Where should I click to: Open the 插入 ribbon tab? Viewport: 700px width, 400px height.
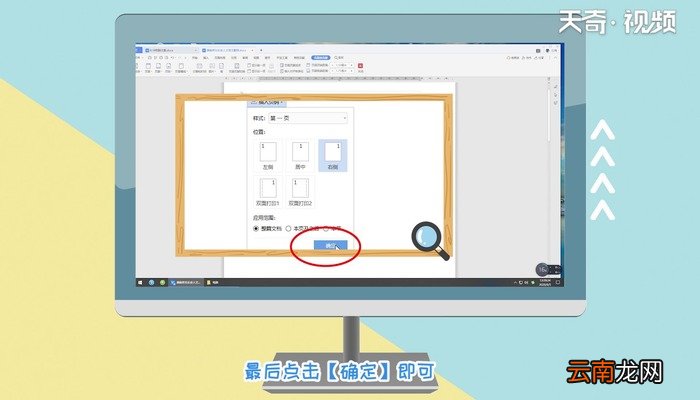tap(206, 58)
